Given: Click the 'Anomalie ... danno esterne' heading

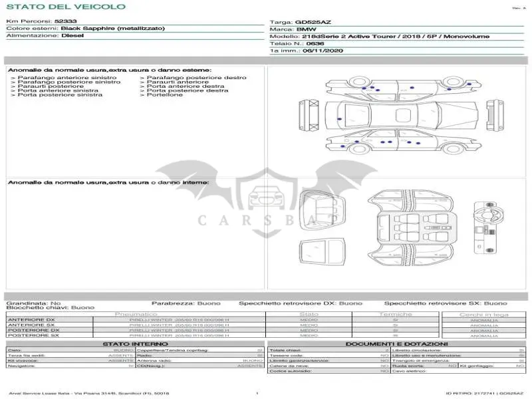Looking at the screenshot, I should tap(109, 70).
